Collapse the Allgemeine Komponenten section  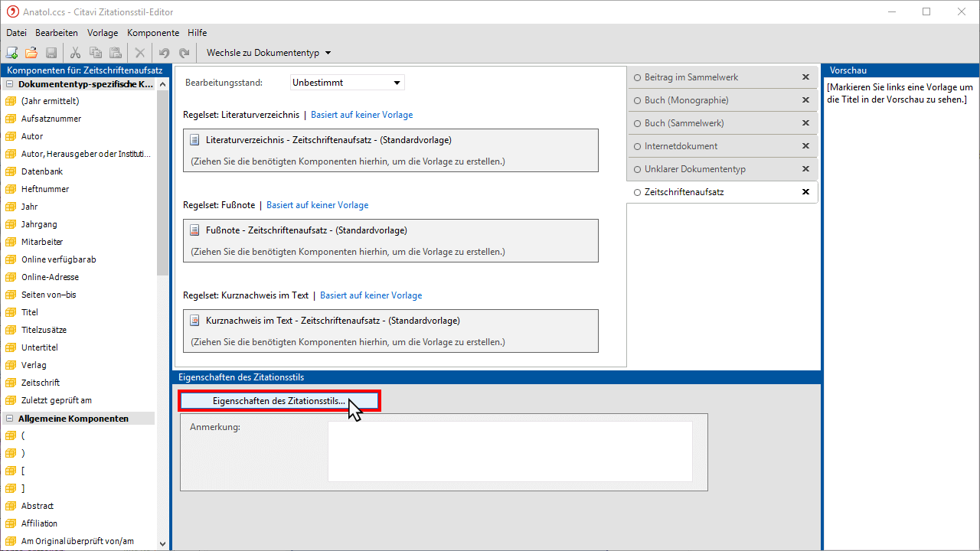click(x=9, y=419)
